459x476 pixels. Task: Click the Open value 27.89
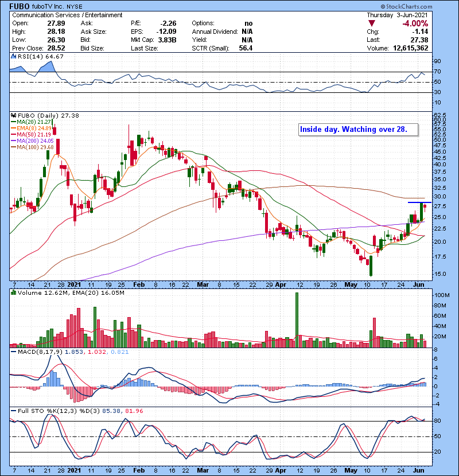56,24
